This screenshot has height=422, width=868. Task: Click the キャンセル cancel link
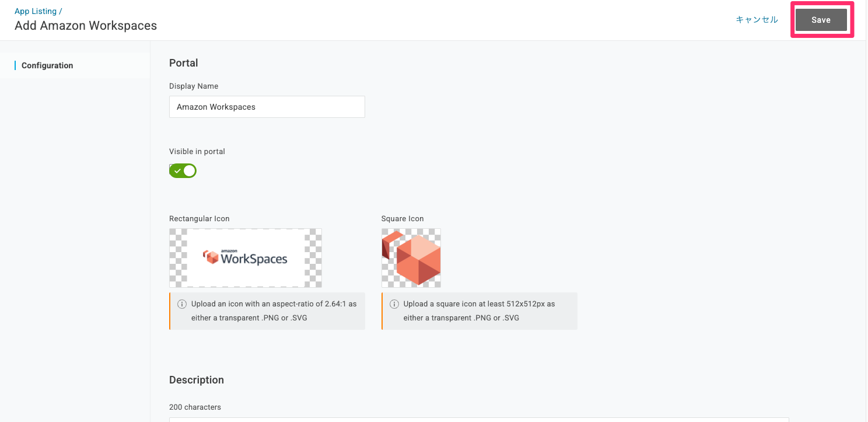click(x=757, y=19)
